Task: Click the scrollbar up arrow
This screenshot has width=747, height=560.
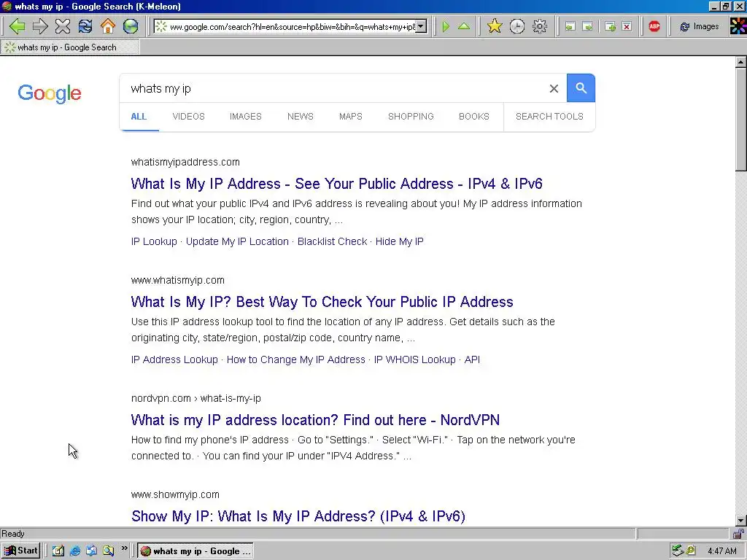Action: (x=741, y=62)
